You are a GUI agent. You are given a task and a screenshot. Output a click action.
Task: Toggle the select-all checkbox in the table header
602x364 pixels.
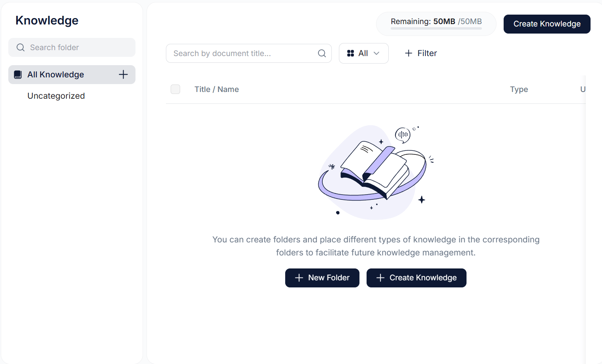175,89
